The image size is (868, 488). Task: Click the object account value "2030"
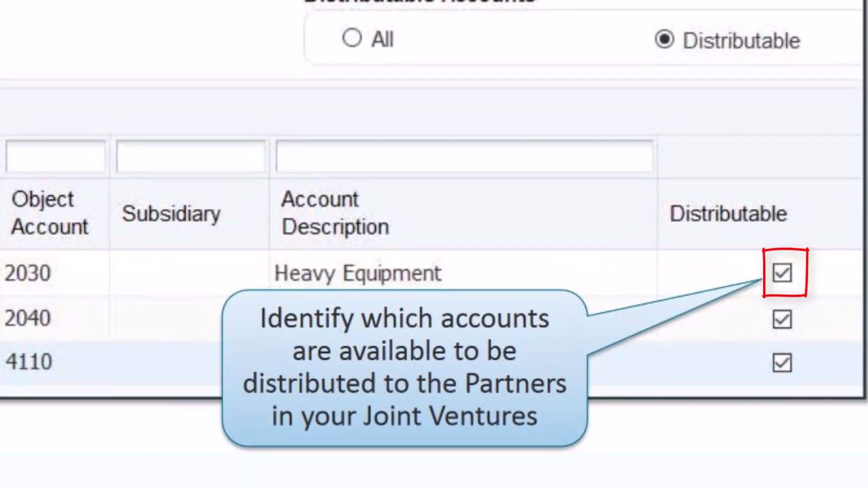[x=28, y=272]
